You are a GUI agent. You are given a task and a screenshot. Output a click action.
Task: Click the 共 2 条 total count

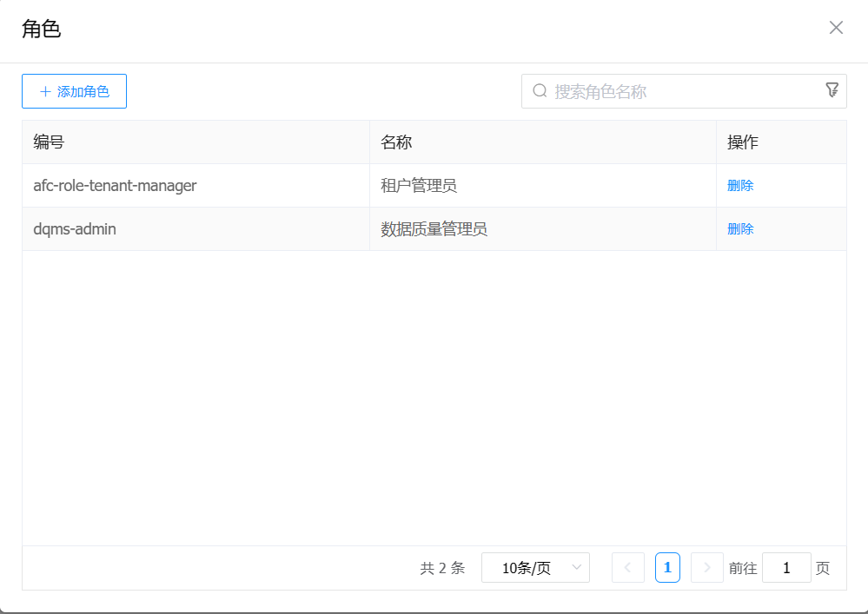[x=442, y=568]
